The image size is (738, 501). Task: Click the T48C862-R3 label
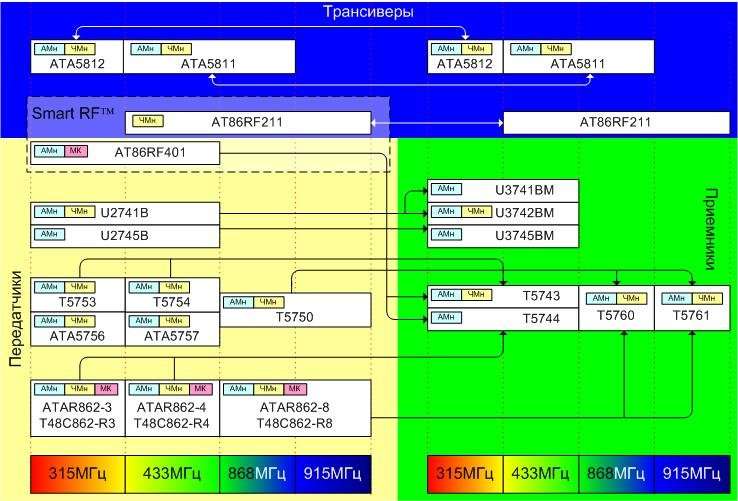coord(78,423)
